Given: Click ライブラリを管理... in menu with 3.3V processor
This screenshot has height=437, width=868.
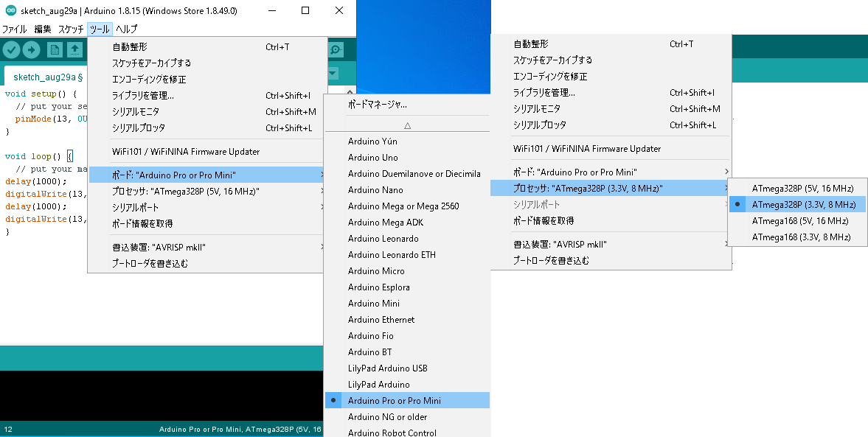Looking at the screenshot, I should pos(611,92).
